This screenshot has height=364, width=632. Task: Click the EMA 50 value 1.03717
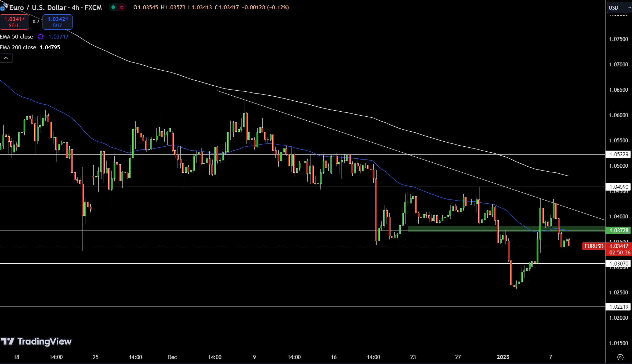[59, 37]
